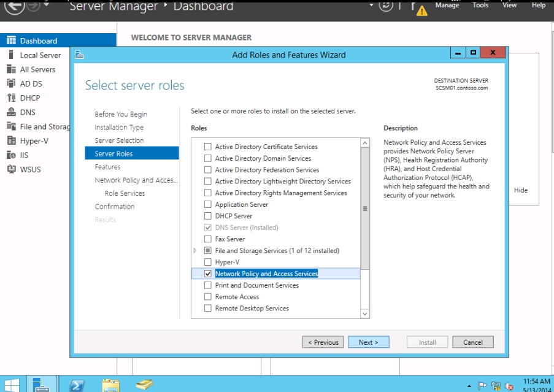Click the network tray icon
Image resolution: width=554 pixels, height=392 pixels.
click(x=496, y=386)
